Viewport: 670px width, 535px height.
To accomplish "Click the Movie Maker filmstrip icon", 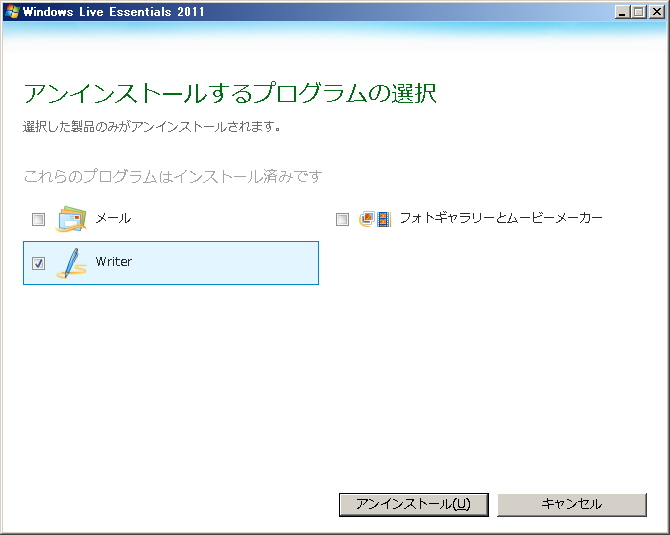I will (x=384, y=219).
